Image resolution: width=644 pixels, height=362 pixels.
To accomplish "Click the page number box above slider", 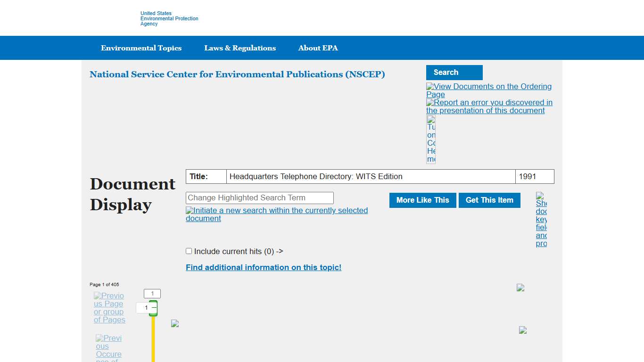I will (x=152, y=294).
